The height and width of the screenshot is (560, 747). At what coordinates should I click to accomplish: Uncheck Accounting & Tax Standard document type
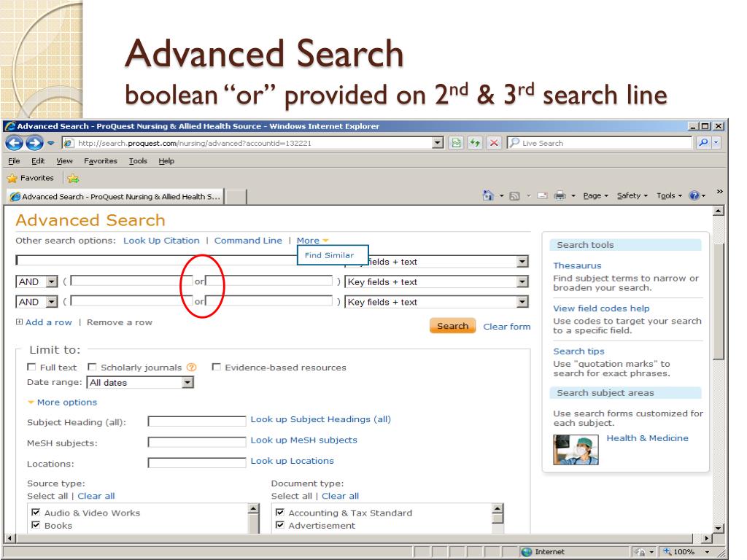280,513
